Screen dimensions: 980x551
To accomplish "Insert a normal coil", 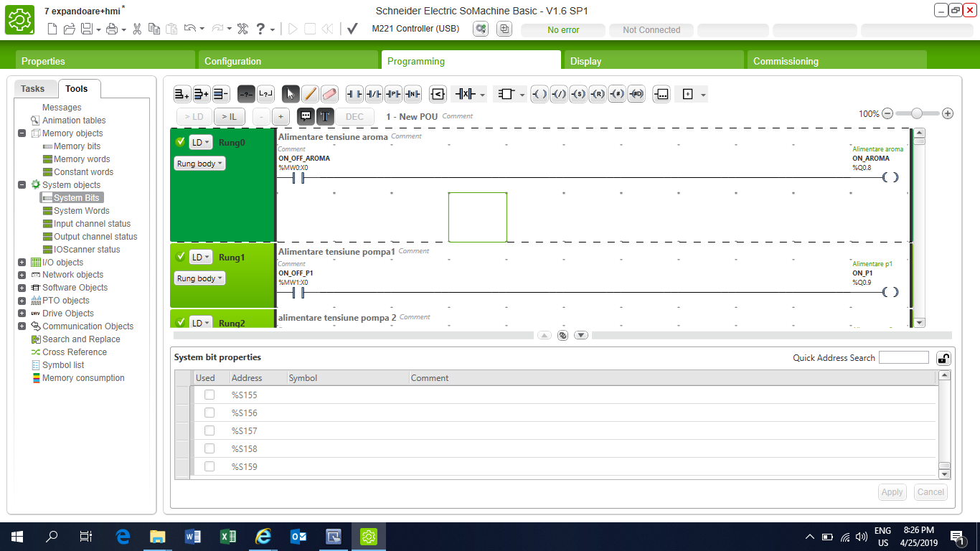I will pos(540,94).
